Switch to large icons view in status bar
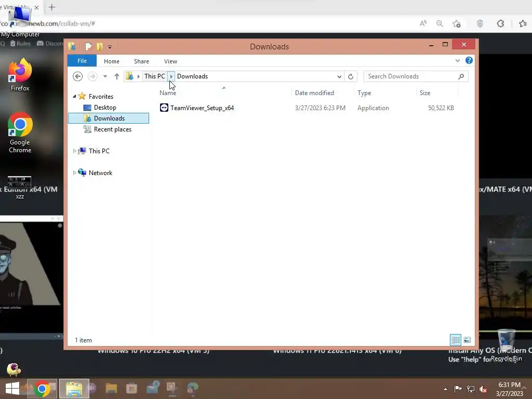The image size is (532, 399). (467, 340)
